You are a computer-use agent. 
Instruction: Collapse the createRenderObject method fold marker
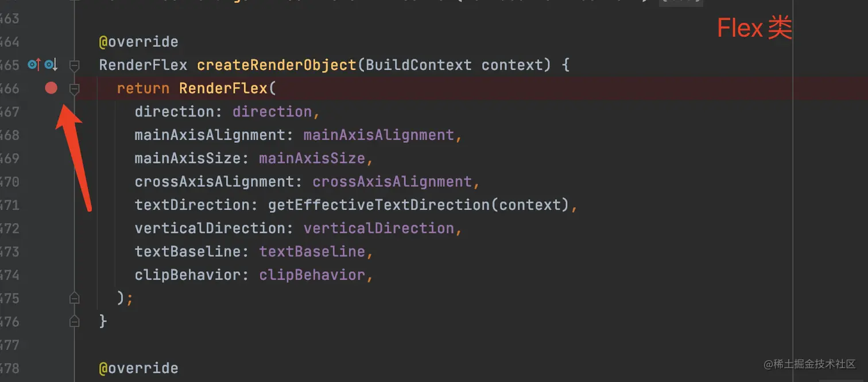[74, 65]
